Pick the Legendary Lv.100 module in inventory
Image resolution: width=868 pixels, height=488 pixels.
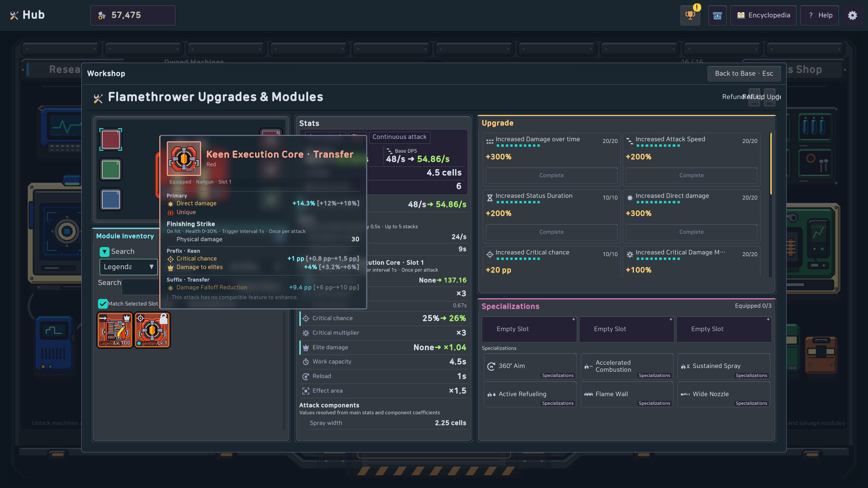tap(115, 330)
